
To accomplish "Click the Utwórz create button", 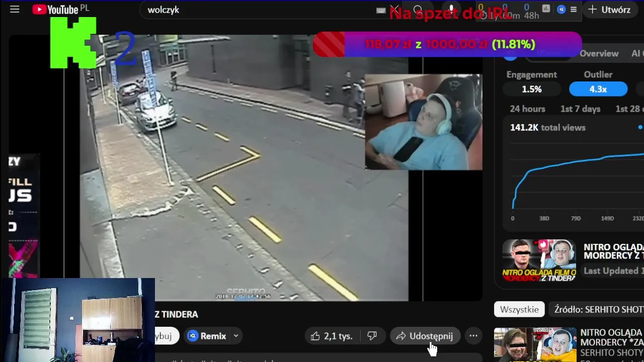I will coord(609,10).
